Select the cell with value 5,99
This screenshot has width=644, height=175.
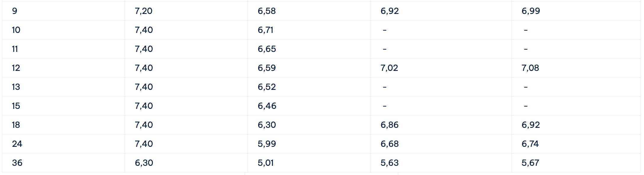[267, 144]
